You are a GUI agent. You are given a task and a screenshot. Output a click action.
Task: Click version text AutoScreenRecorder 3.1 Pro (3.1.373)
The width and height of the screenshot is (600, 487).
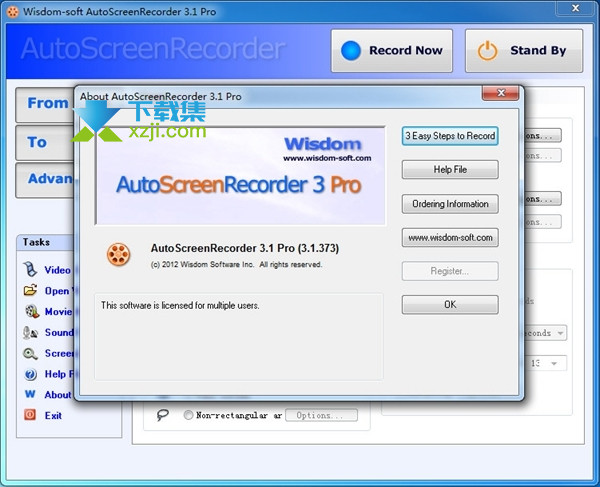(x=245, y=248)
